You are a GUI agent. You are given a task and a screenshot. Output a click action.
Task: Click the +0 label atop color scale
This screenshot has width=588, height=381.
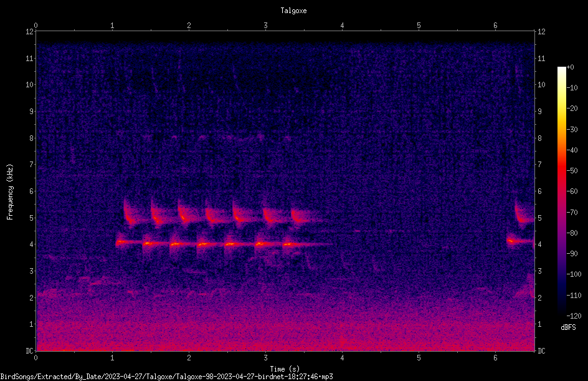[571, 67]
